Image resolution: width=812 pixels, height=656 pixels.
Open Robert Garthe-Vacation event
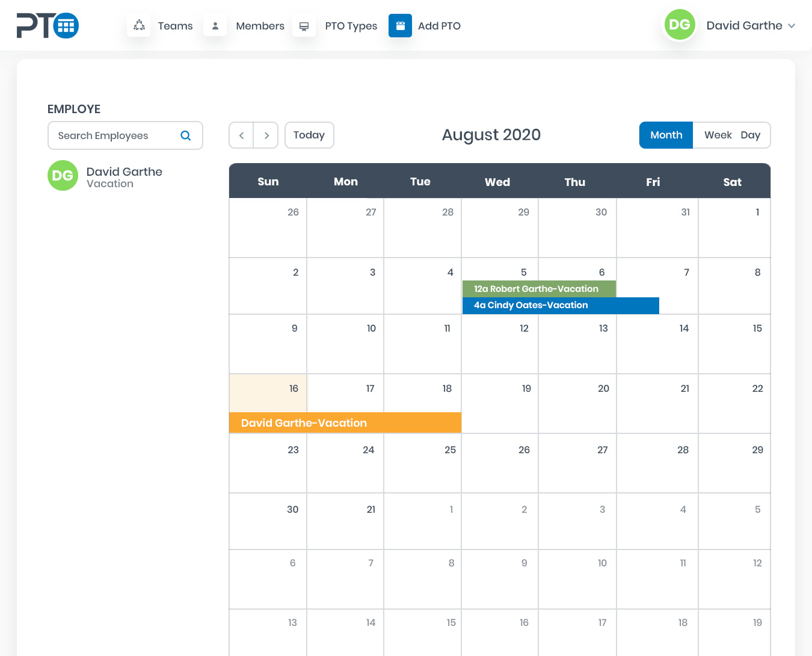pyautogui.click(x=539, y=289)
